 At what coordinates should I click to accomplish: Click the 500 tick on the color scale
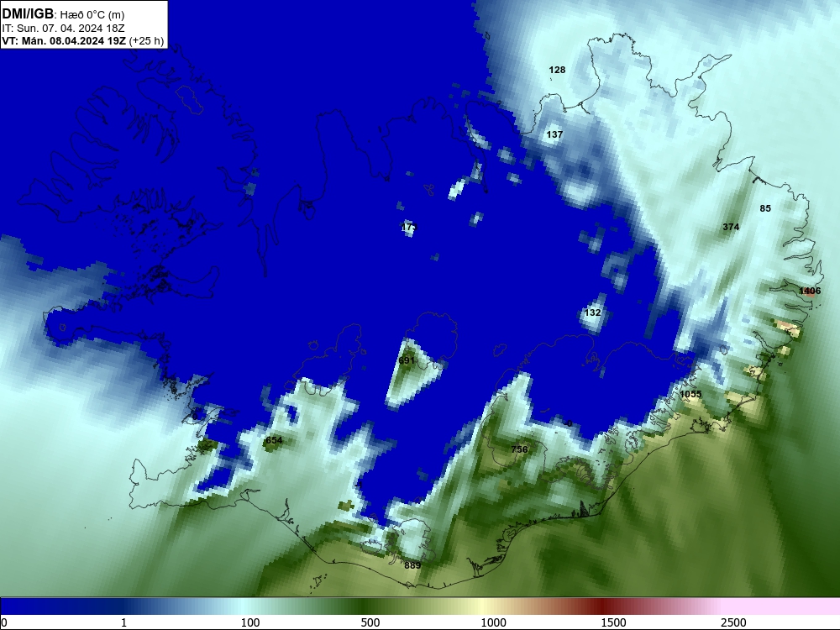pos(370,622)
